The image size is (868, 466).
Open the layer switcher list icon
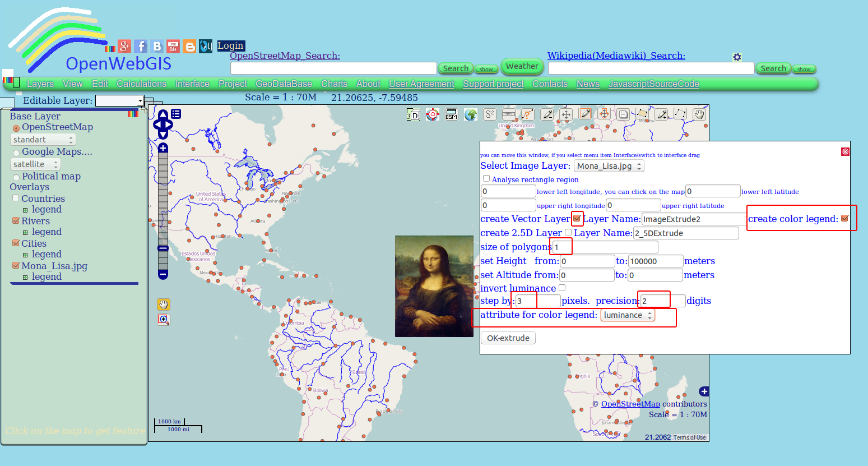tap(176, 114)
